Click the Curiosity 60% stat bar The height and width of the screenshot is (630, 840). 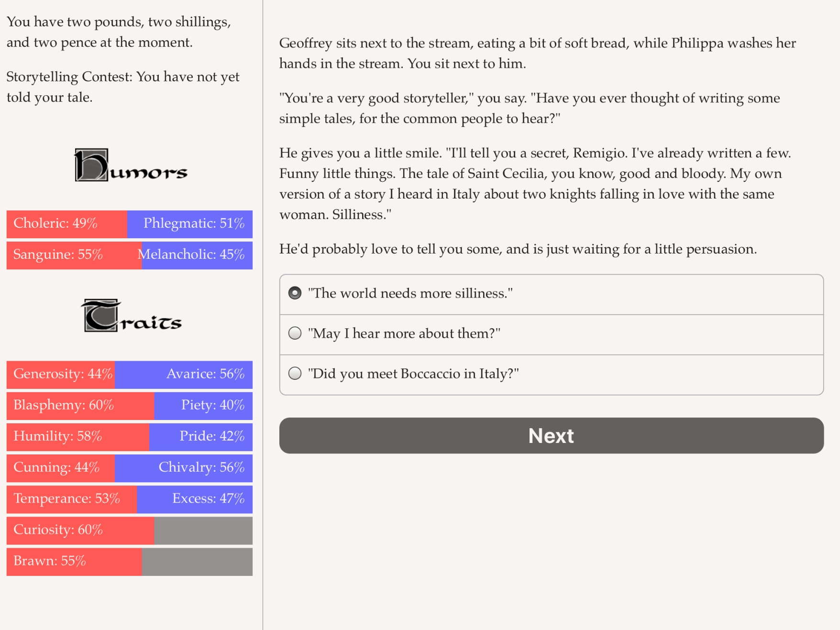tap(80, 531)
